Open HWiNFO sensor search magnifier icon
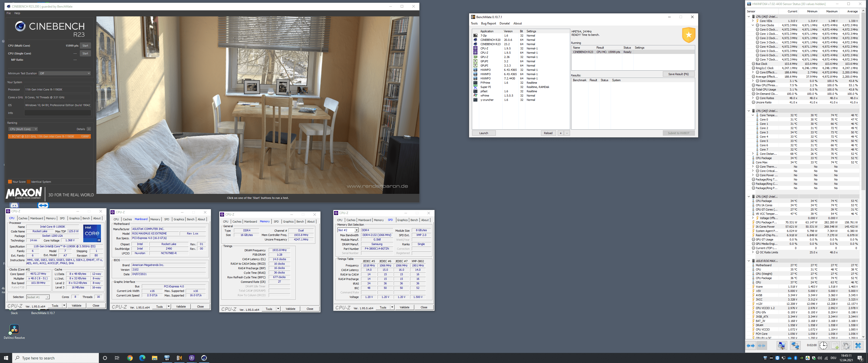868x363 pixels. point(782,346)
